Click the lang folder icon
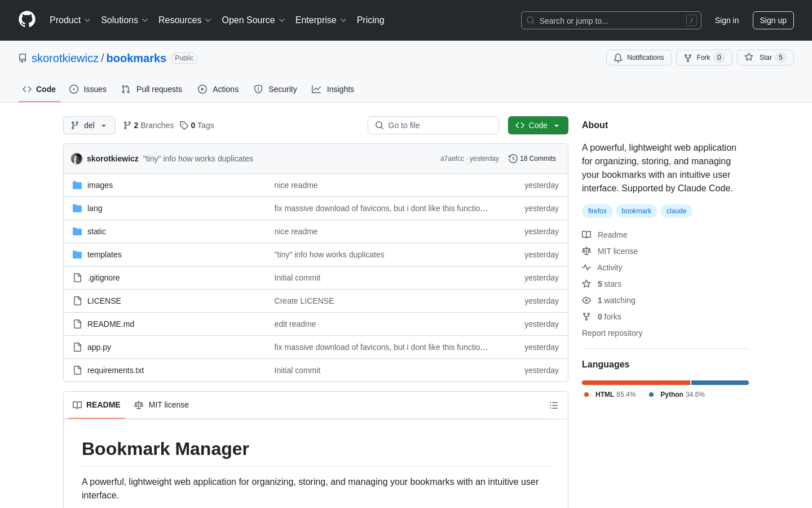This screenshot has width=812, height=508. coord(77,208)
